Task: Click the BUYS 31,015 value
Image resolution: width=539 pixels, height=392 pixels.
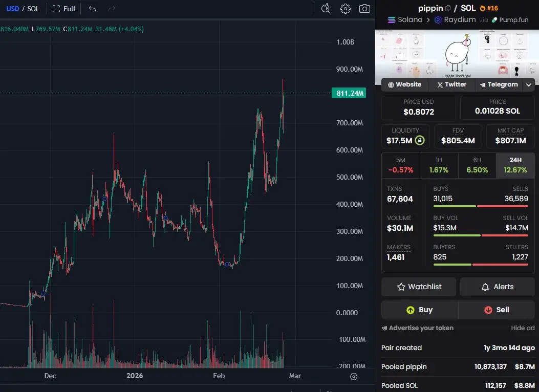Action: tap(443, 199)
